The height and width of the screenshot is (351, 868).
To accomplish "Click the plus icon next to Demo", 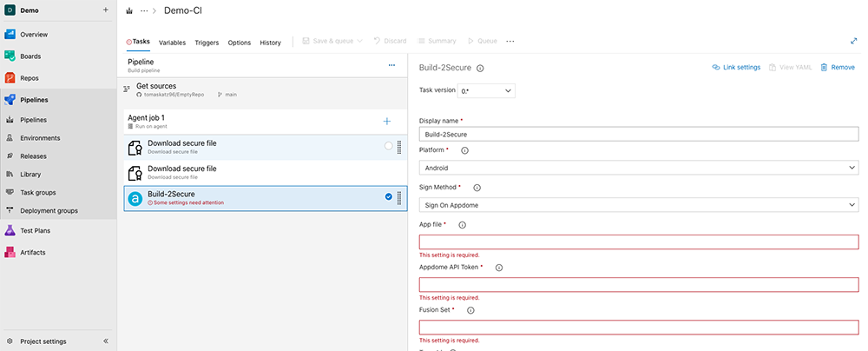I will coord(105,10).
